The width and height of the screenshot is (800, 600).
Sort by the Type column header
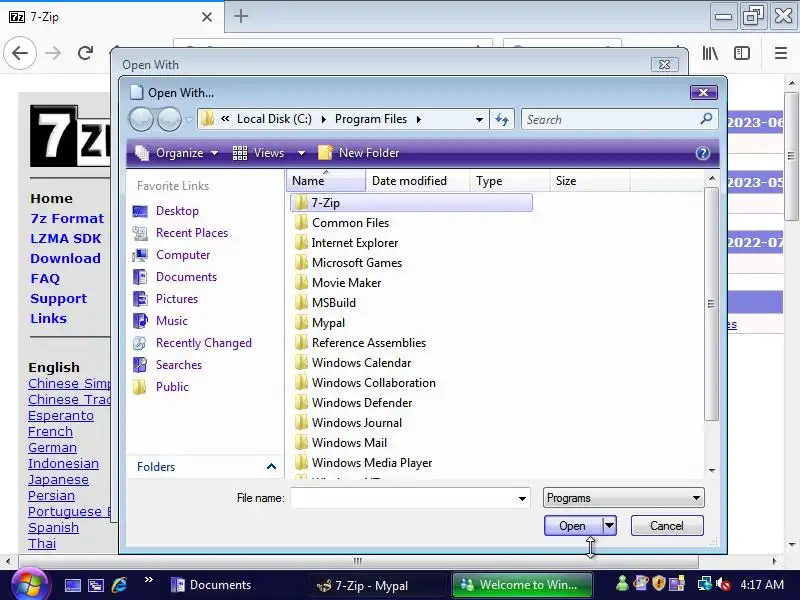[x=509, y=181]
